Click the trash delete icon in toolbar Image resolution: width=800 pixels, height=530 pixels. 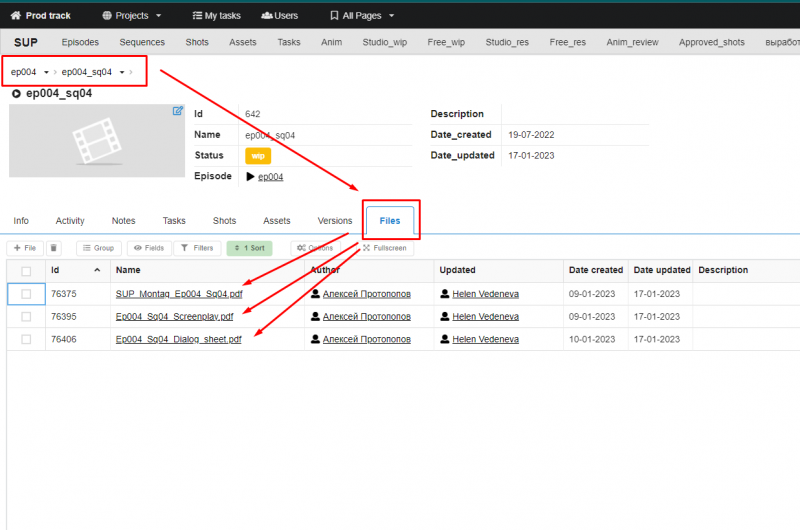[x=54, y=248]
